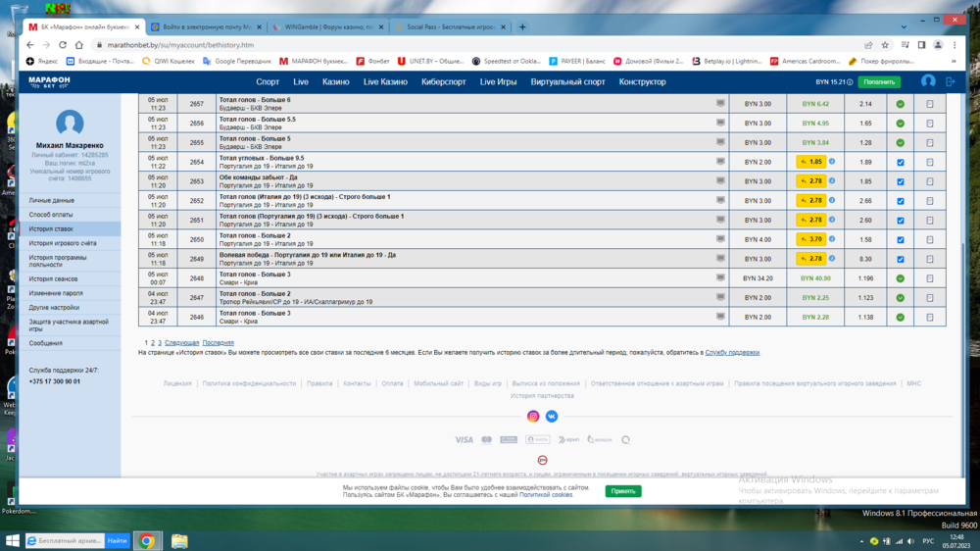Click the 1.85 cashout button for bet 2654
Image resolution: width=980 pixels, height=551 pixels.
(x=811, y=162)
